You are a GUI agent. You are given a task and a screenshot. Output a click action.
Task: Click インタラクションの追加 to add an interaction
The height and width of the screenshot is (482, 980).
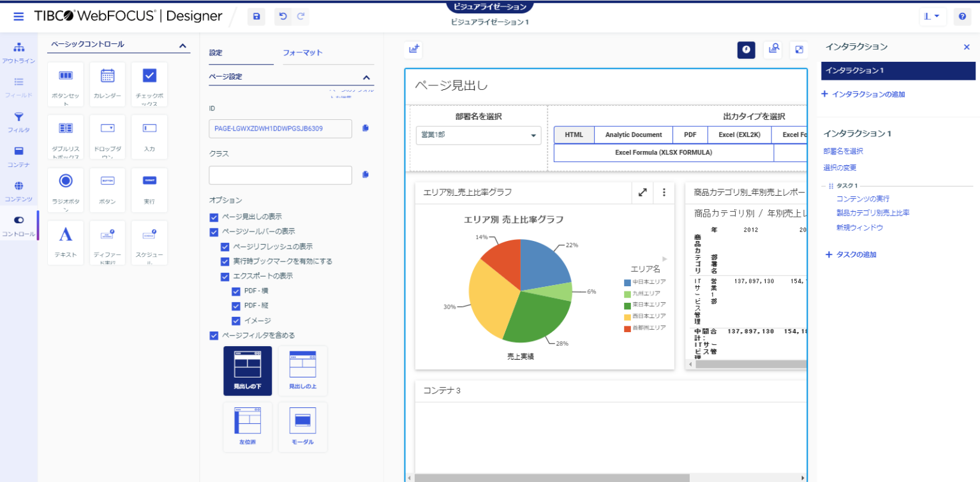tap(874, 94)
